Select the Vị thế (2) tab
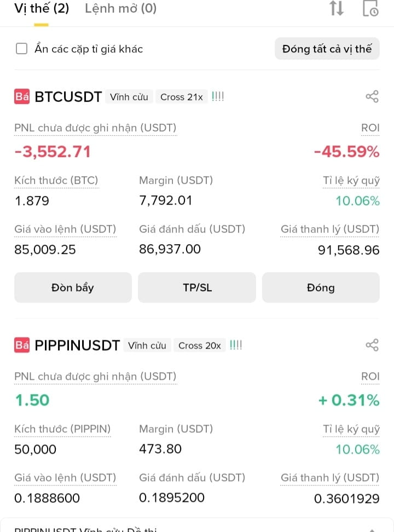This screenshot has height=532, width=394. coord(42,8)
